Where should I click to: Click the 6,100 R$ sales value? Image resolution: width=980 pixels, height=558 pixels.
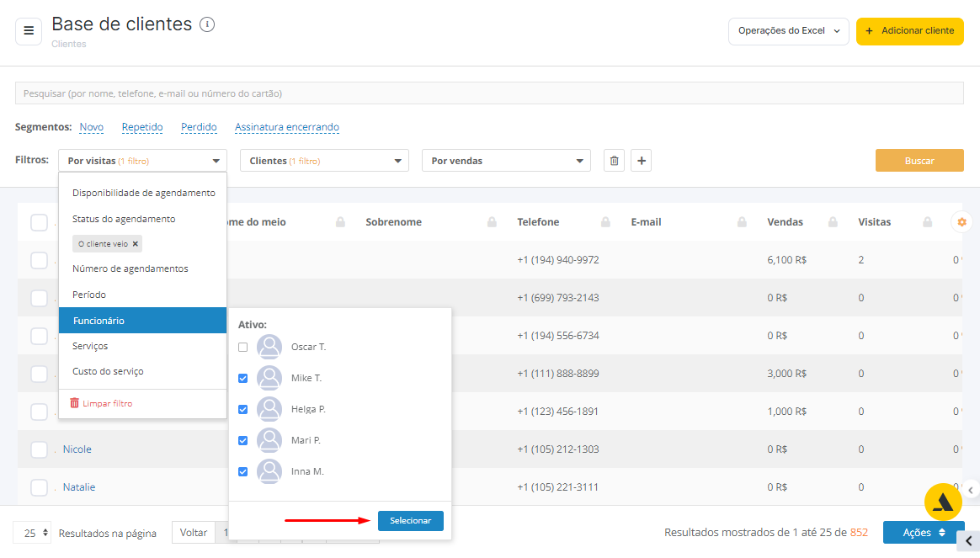coord(787,260)
